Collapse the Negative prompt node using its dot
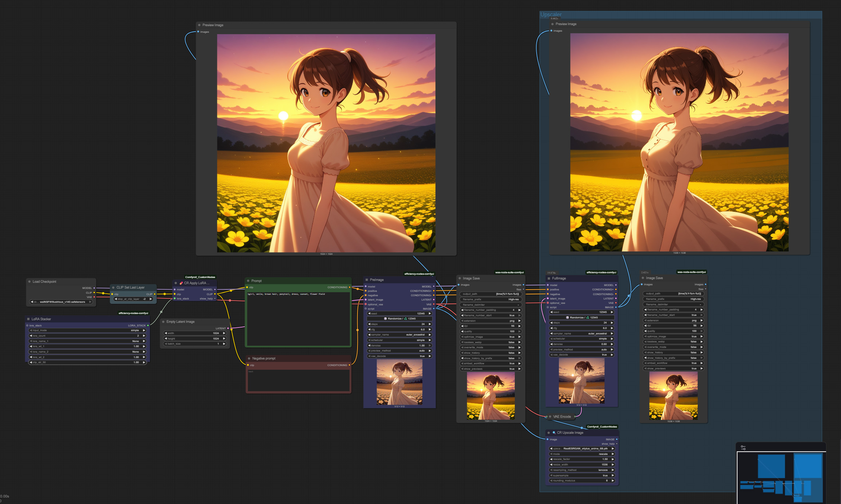 249,358
